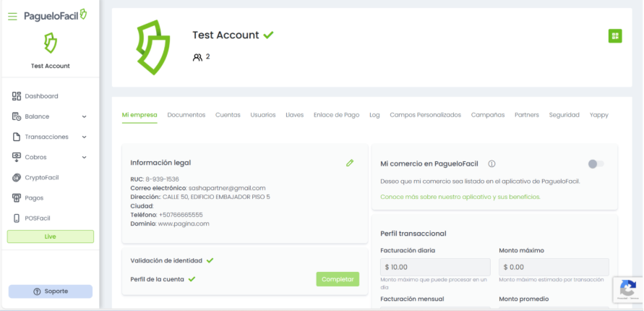Go to the Seguridad tab

pos(564,115)
